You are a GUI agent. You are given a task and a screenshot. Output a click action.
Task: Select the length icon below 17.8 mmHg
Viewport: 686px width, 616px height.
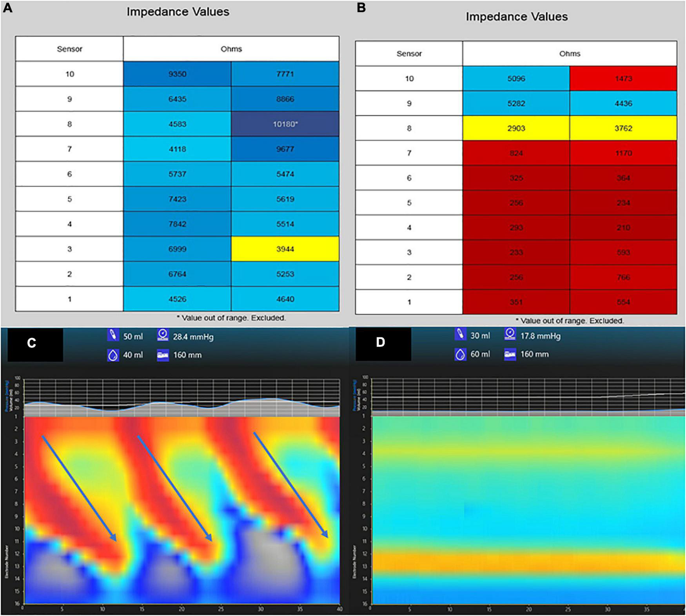tap(510, 354)
